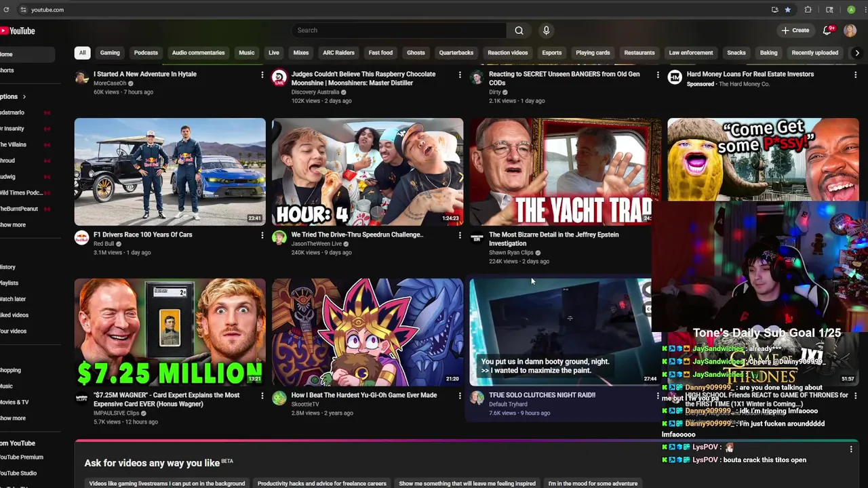Viewport: 868px width, 488px height.
Task: Expand Show more under Explore
Action: tap(13, 418)
